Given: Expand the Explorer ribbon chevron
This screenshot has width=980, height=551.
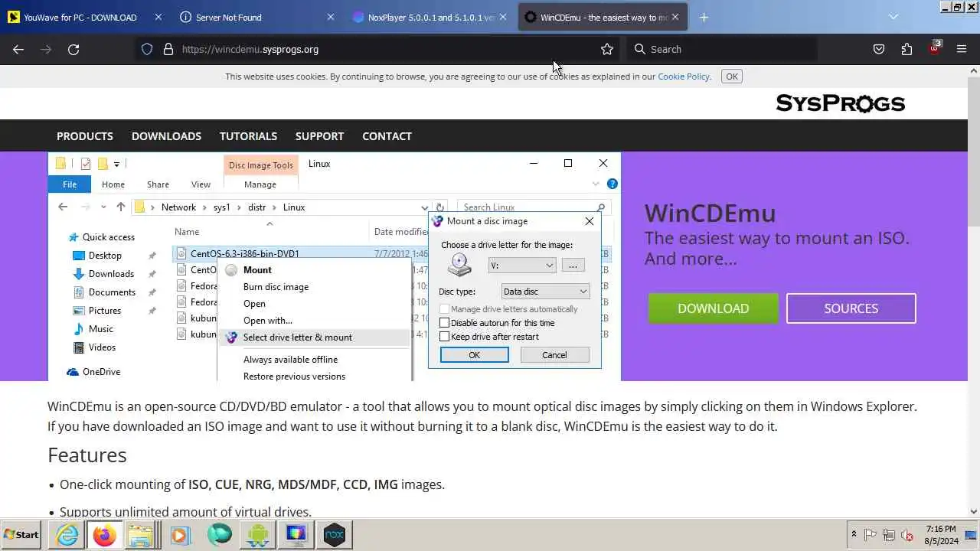Looking at the screenshot, I should click(x=596, y=184).
